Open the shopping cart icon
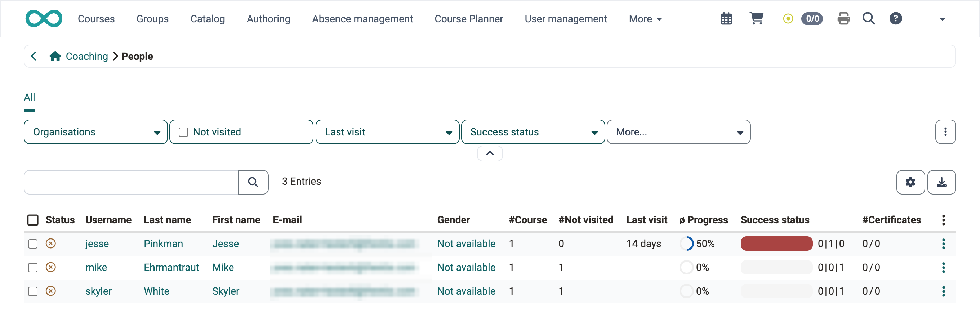 point(756,19)
